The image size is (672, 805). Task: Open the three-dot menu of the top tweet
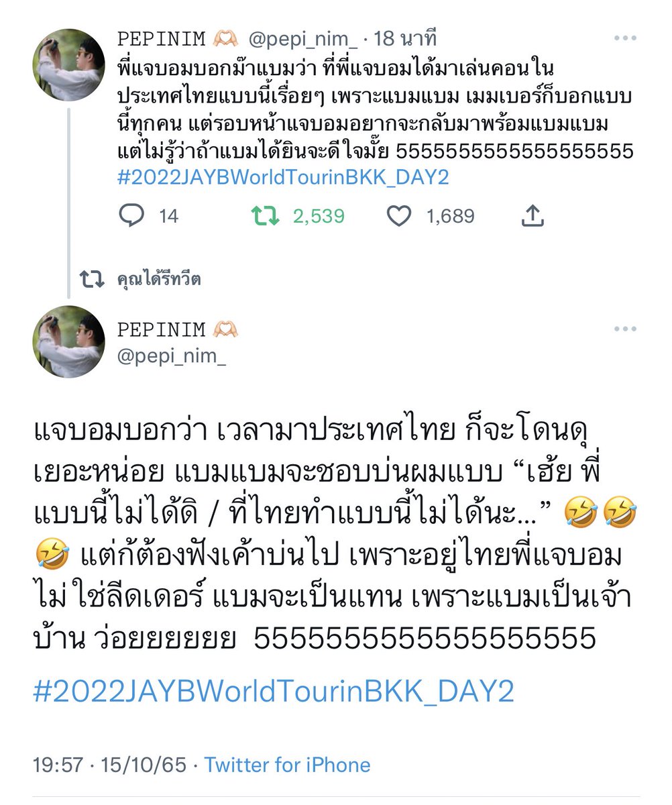[624, 39]
